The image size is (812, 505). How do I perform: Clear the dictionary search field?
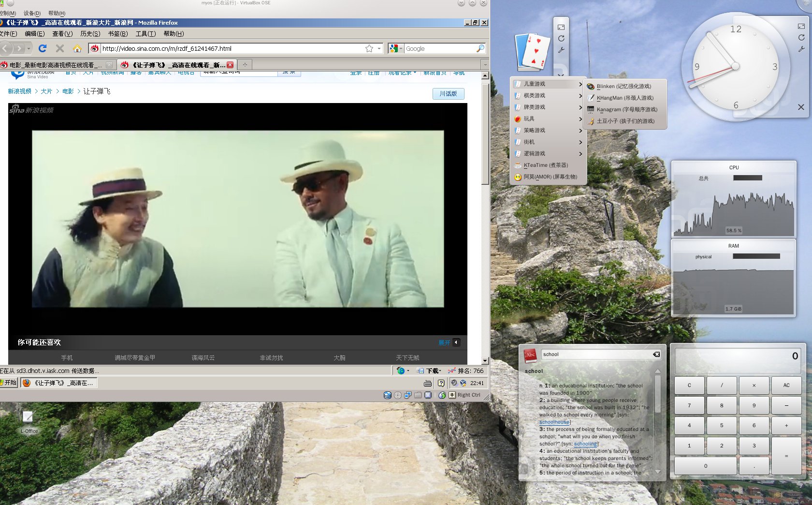(x=656, y=355)
